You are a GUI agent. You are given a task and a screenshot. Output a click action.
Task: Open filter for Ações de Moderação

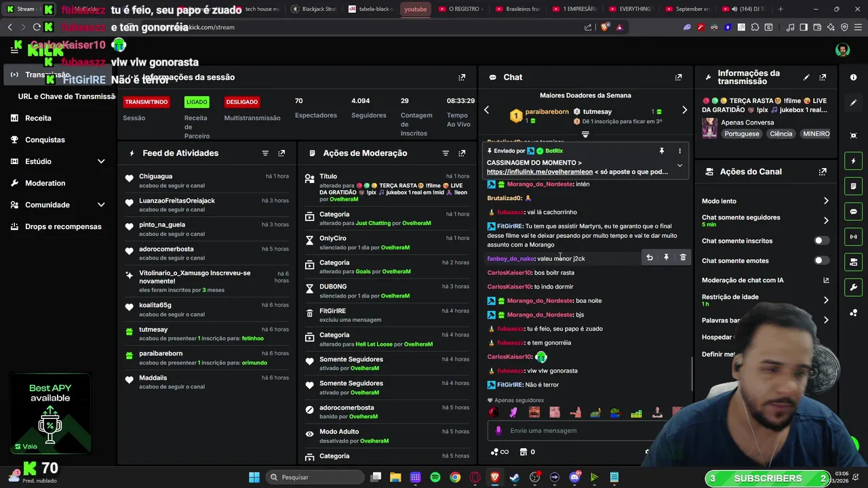(x=446, y=153)
